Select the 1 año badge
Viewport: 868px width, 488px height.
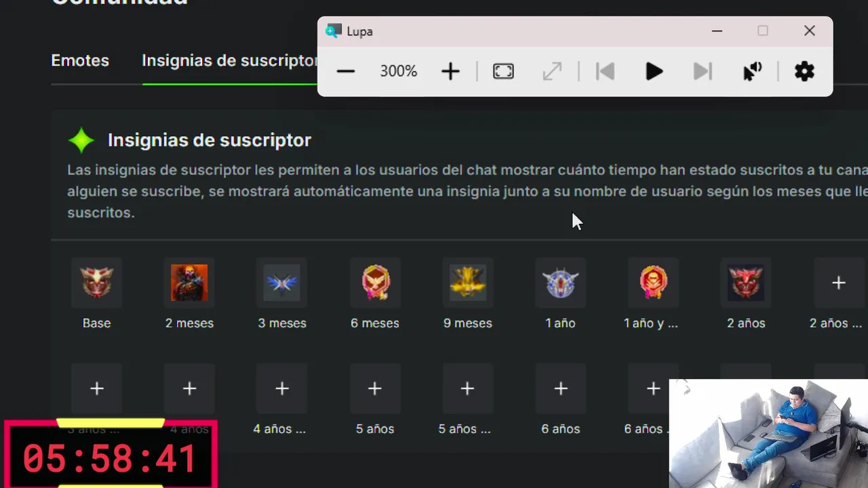(x=561, y=283)
